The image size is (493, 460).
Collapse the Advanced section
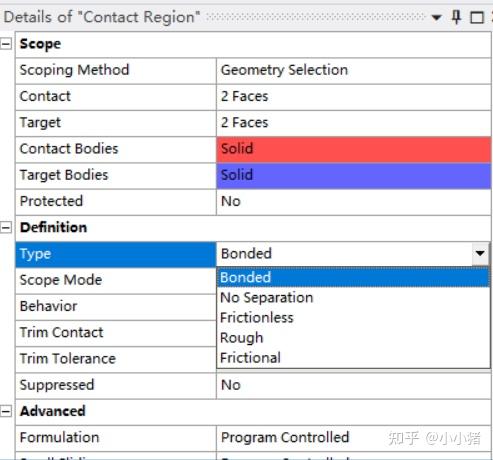point(6,411)
